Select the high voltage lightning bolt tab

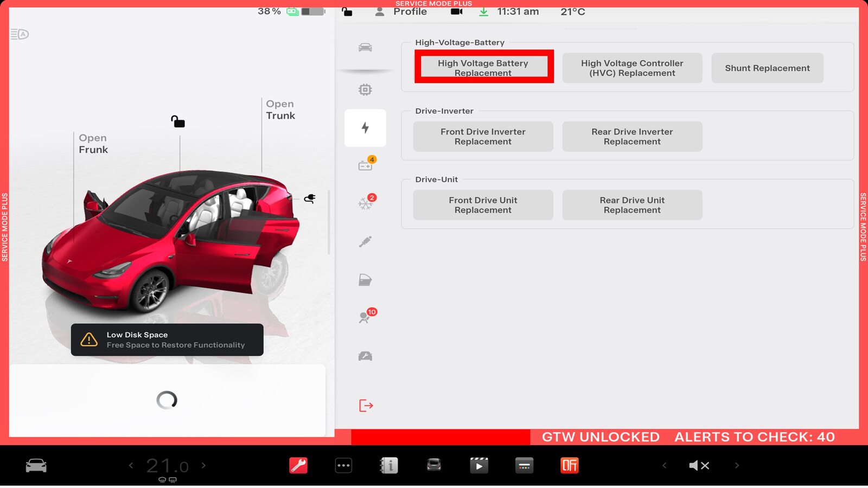tap(365, 128)
